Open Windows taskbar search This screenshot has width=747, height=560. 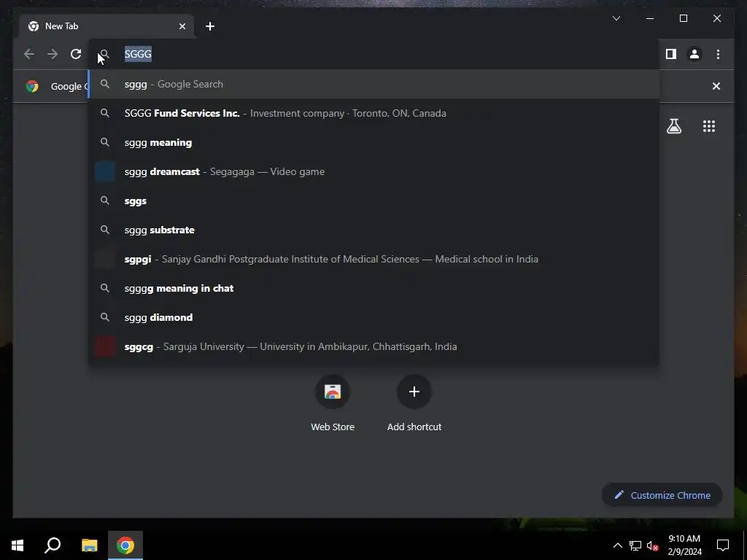click(53, 545)
